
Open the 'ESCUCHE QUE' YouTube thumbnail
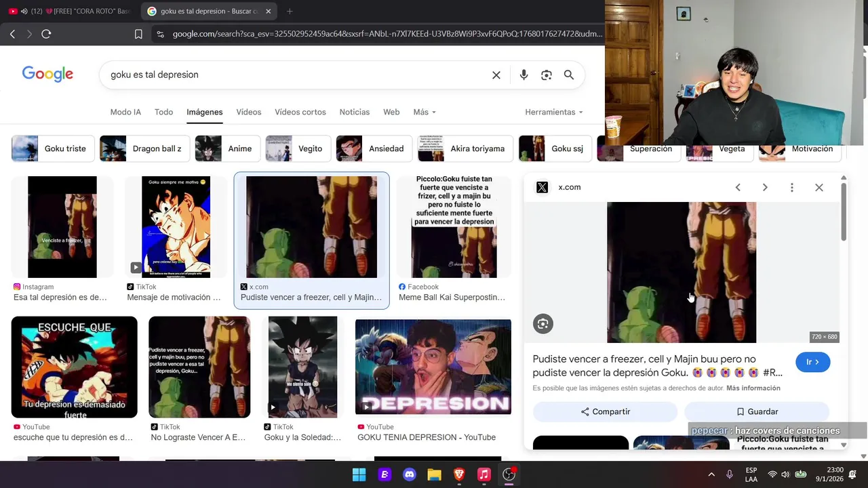pos(75,367)
